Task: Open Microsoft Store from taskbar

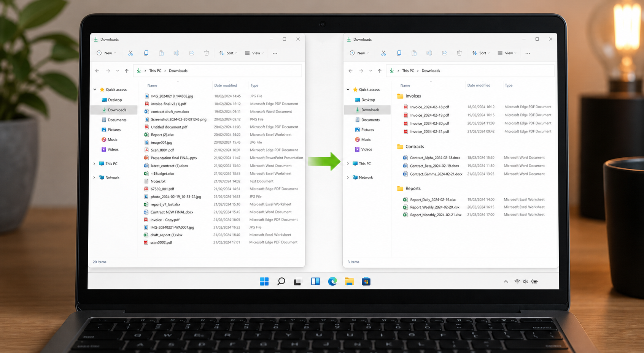Action: pos(366,282)
